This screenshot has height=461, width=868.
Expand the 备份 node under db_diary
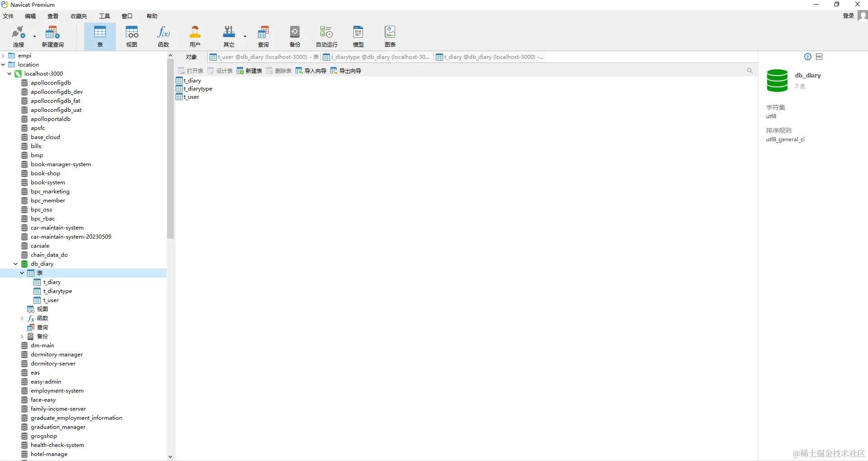click(22, 336)
